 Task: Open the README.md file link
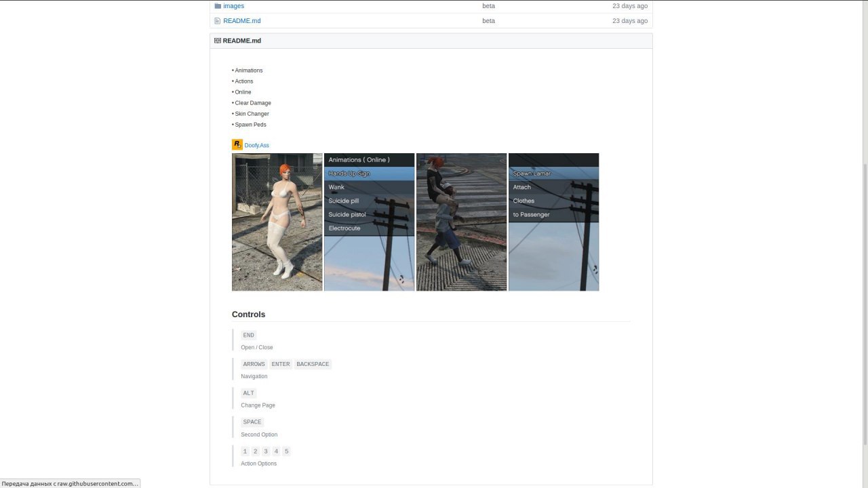(x=241, y=21)
